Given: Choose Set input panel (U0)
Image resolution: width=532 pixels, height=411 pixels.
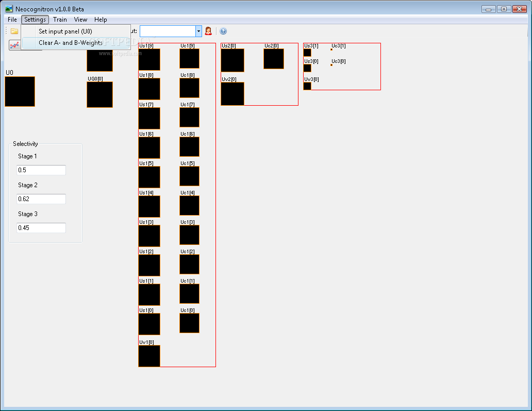Looking at the screenshot, I should (76, 31).
